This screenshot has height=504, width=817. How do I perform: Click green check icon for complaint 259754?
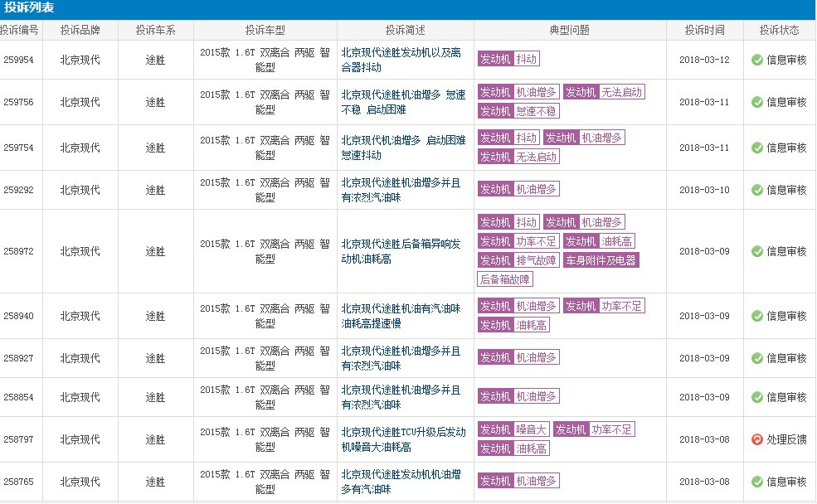coord(757,148)
